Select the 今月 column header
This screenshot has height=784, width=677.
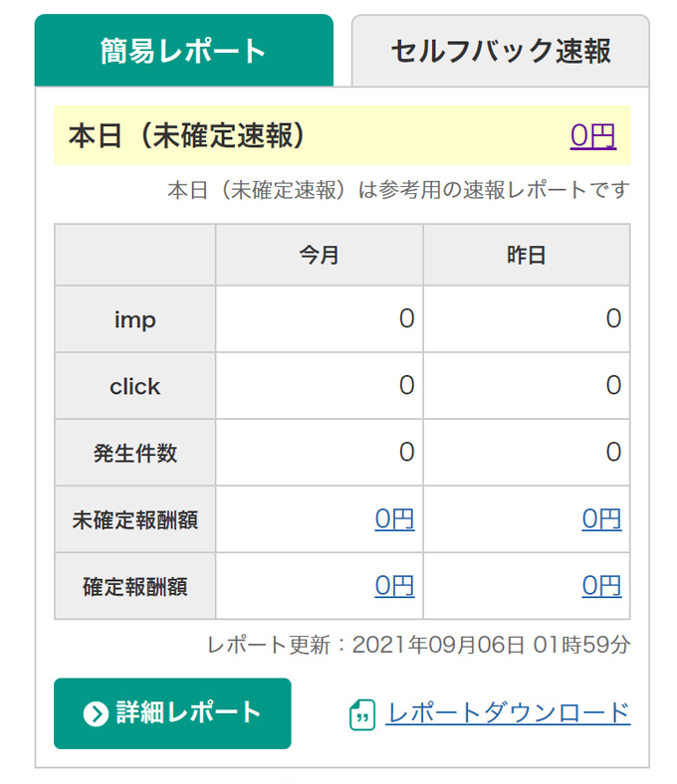320,255
